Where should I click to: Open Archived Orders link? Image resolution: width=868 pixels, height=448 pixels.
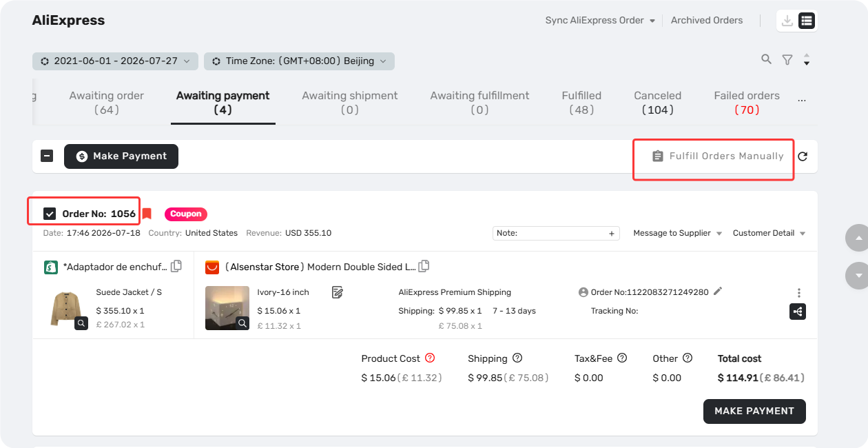pyautogui.click(x=707, y=20)
